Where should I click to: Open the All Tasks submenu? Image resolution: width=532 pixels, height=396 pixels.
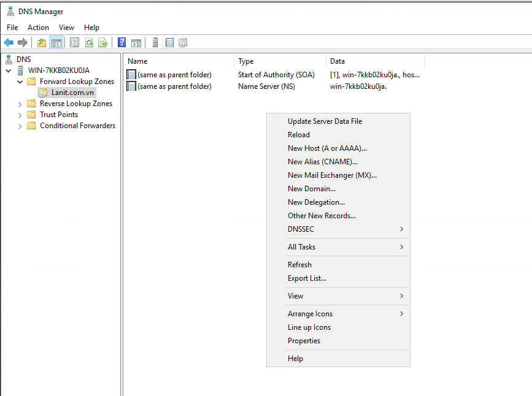click(x=338, y=247)
